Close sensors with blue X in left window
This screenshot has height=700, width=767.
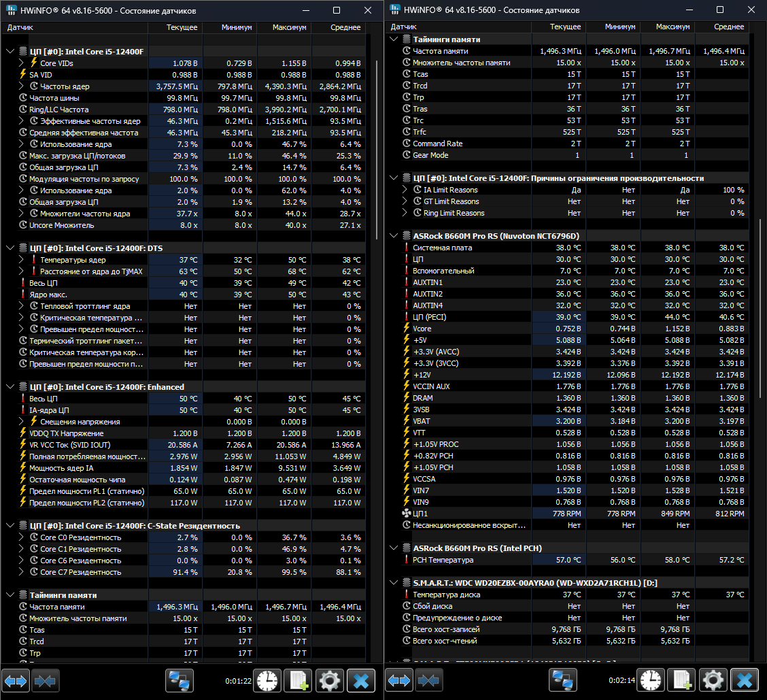click(361, 681)
